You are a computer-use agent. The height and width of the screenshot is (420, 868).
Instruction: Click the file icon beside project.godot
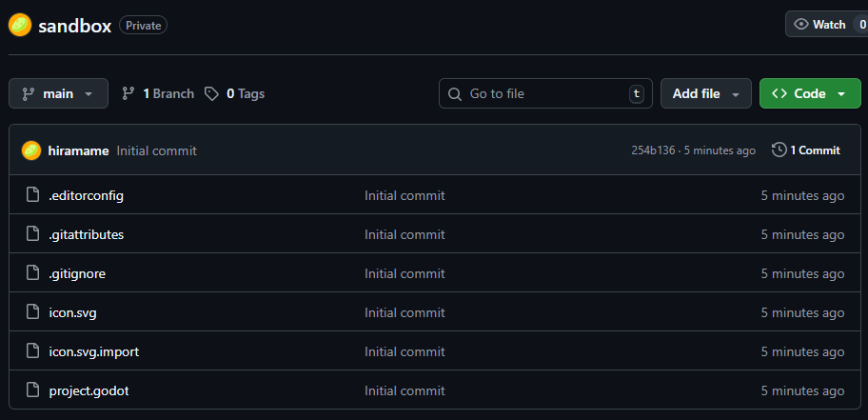[32, 390]
